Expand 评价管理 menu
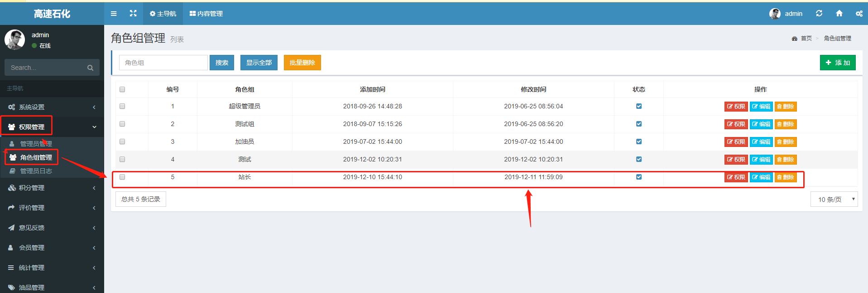 (x=52, y=208)
